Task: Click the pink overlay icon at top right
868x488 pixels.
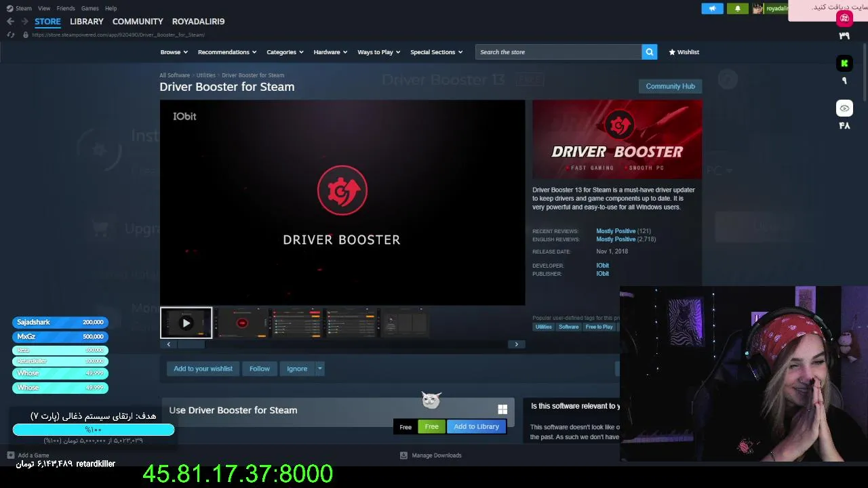Action: point(844,18)
